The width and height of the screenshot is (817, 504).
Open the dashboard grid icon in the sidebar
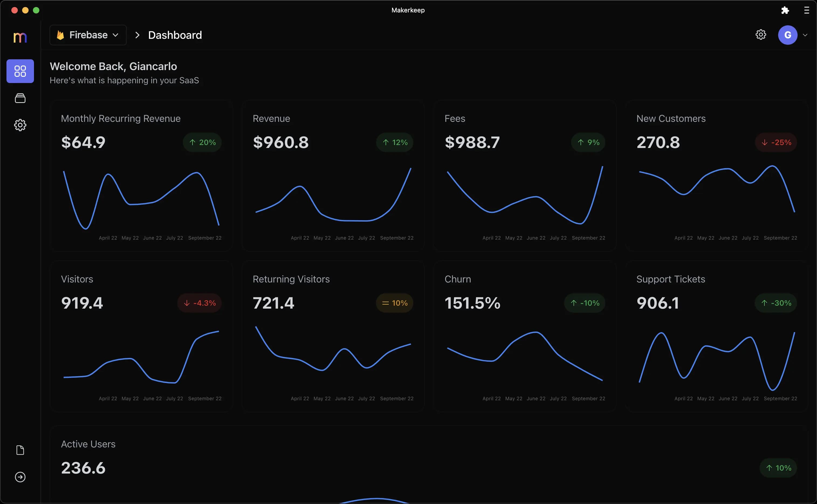(20, 71)
